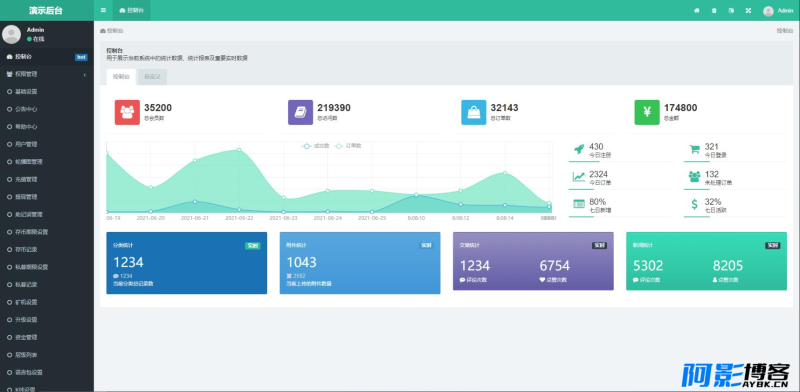Click the dark blue 1234 statistics card
Screen dimensions: 800x392
(x=186, y=263)
